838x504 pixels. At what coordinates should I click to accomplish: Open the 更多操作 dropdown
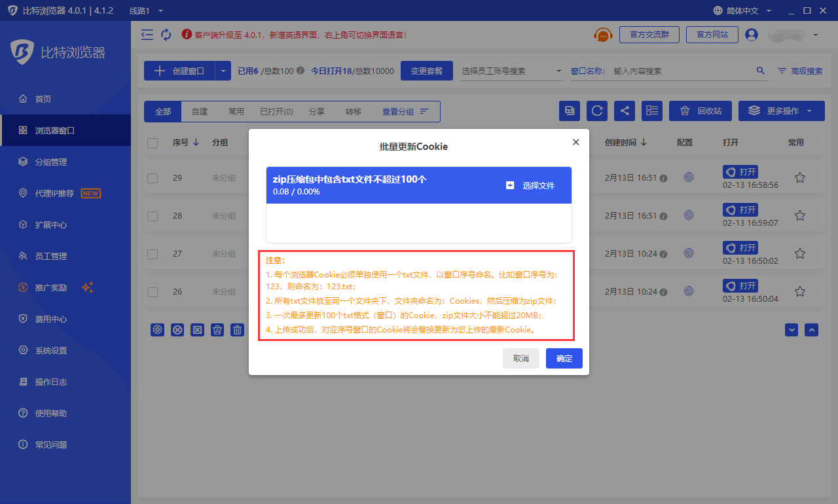781,111
